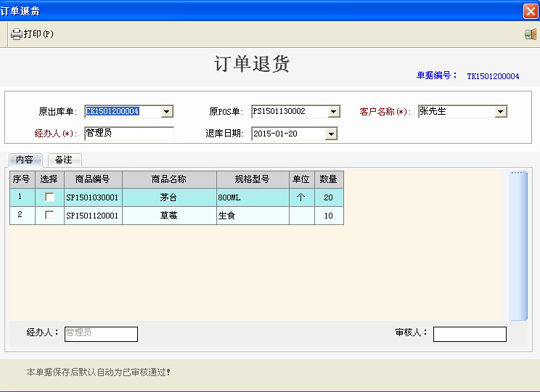This screenshot has width=540, height=392.
Task: Switch to the 备注 tab
Action: pyautogui.click(x=65, y=160)
